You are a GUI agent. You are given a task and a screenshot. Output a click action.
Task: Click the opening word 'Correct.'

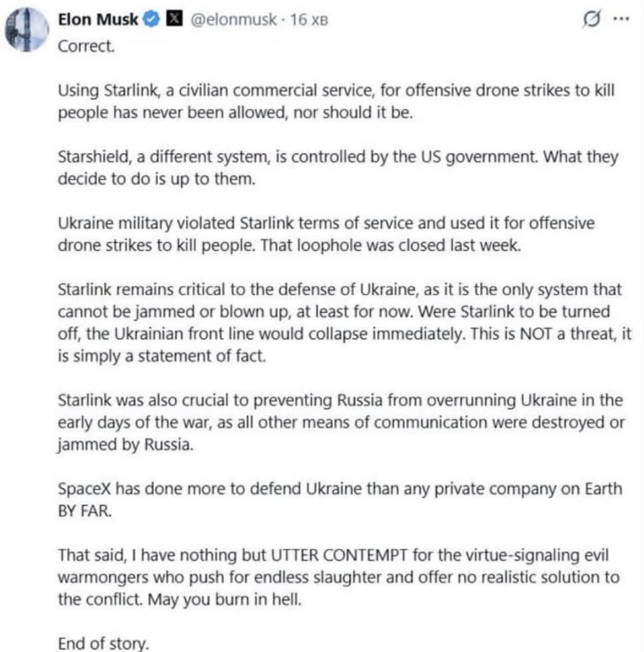86,46
